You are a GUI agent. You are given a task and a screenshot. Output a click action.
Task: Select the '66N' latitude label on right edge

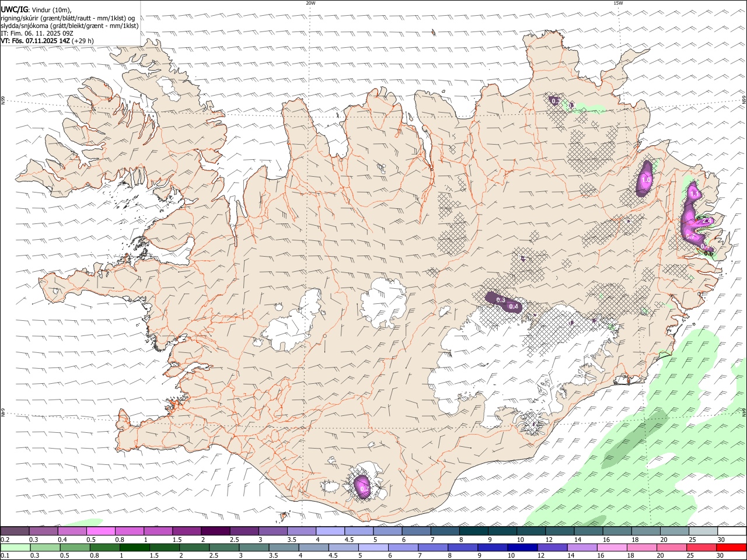coord(744,99)
